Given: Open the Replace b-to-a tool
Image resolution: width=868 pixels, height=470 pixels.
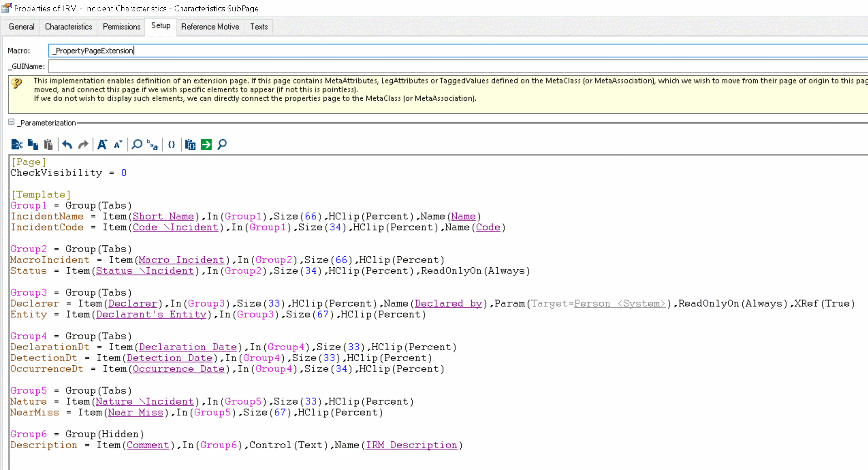Looking at the screenshot, I should click(x=152, y=145).
